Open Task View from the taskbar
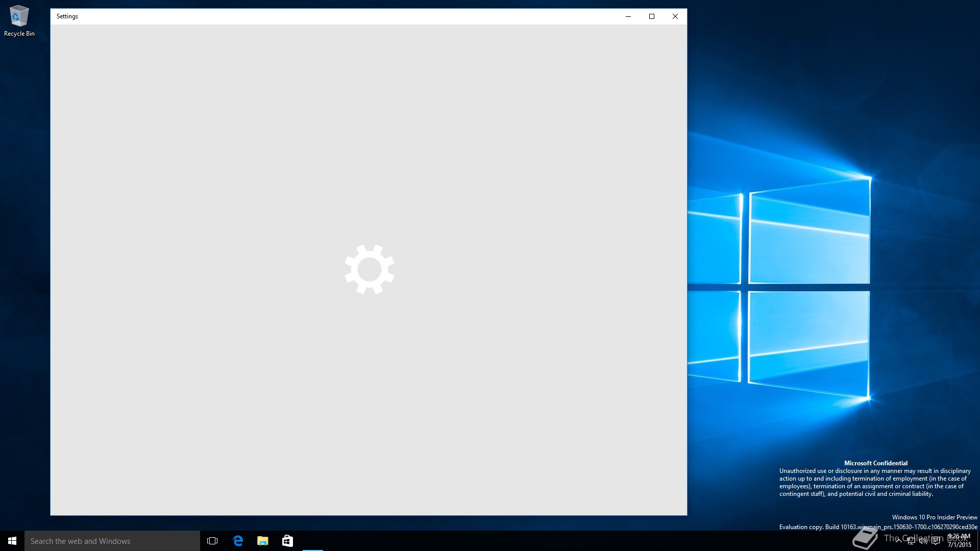The width and height of the screenshot is (980, 551). coord(212,541)
